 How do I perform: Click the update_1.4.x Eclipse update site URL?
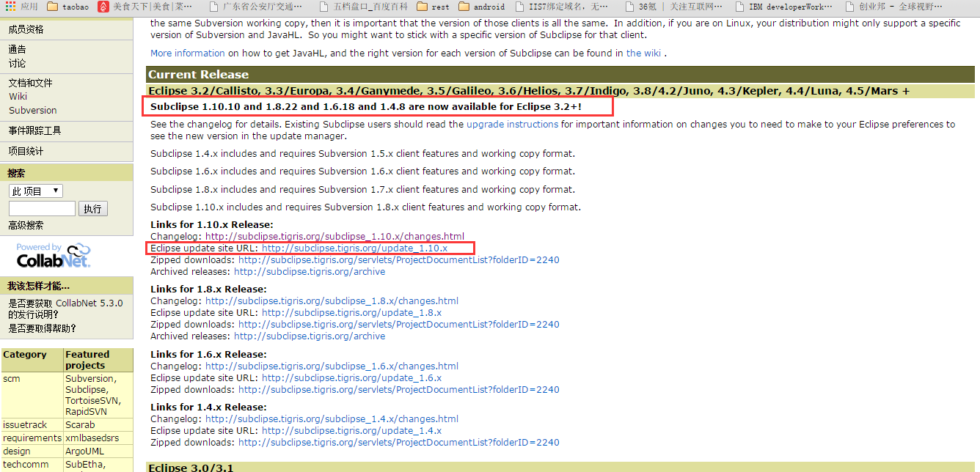[x=351, y=430]
